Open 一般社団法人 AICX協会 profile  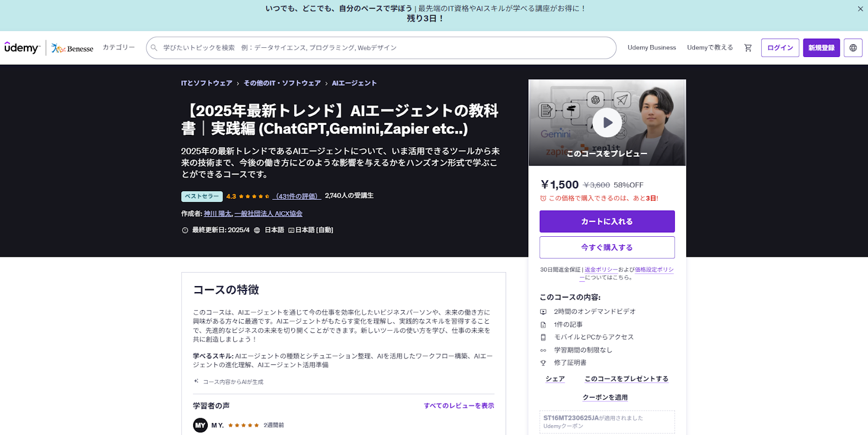[269, 214]
